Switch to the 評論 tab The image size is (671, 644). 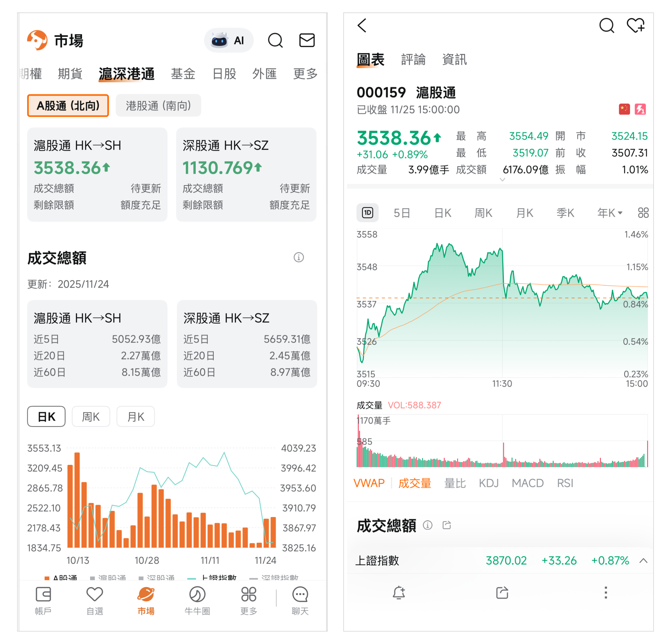[x=413, y=60]
